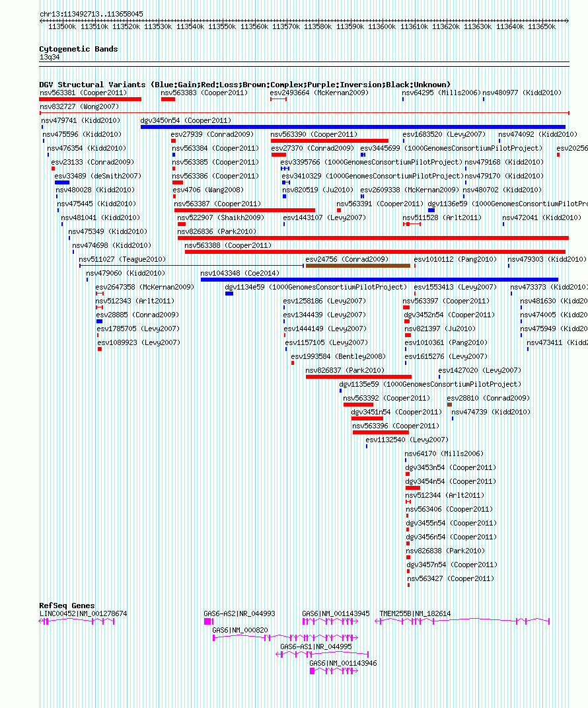Image resolution: width=588 pixels, height=708 pixels.
Task: Click the RefSeq Genes track title
Action: 67,606
